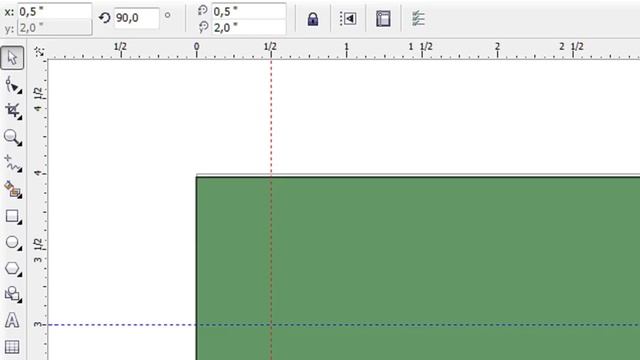
Task: Toggle the lock ratio padlock
Action: coord(313,19)
